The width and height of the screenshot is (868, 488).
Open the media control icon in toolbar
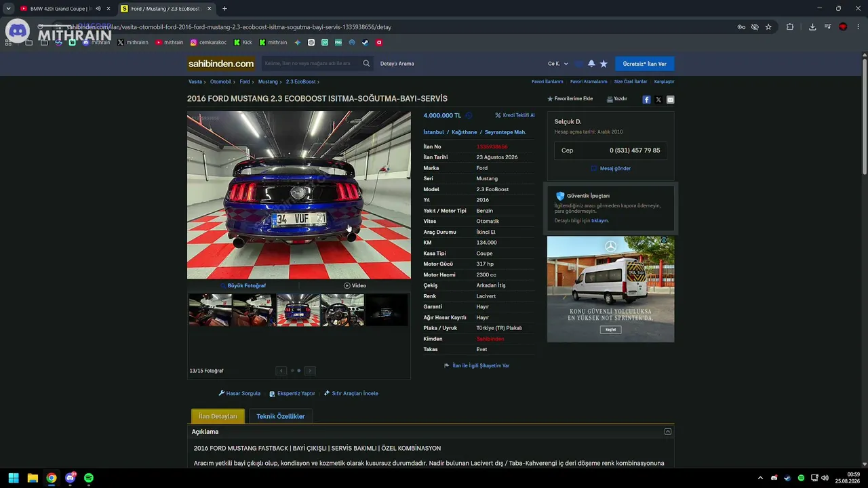point(828,27)
